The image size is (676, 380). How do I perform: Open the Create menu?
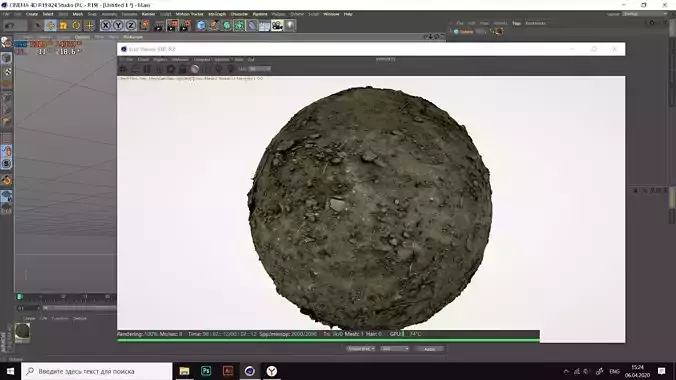[32, 14]
